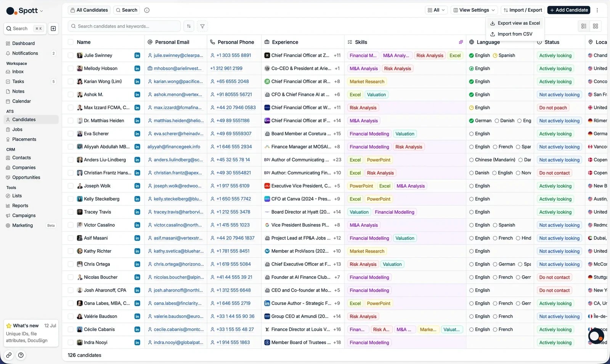The height and width of the screenshot is (364, 610).
Task: Open Kelly Steckelberg's LinkedIn profile icon
Action: pos(137,199)
